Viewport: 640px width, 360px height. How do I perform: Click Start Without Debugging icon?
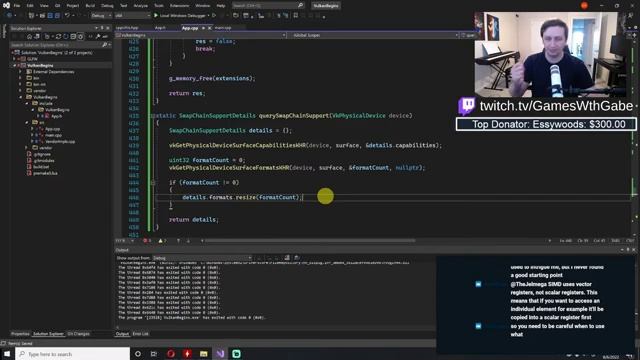(x=214, y=16)
